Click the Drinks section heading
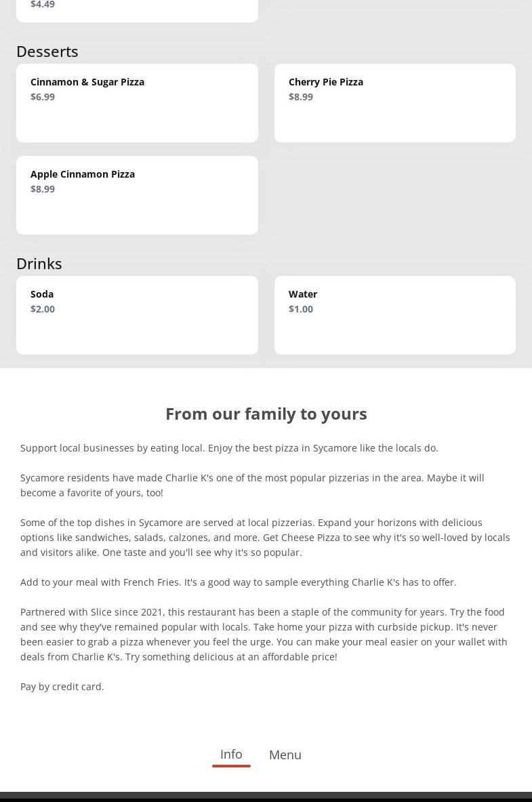Image resolution: width=532 pixels, height=802 pixels. tap(39, 264)
